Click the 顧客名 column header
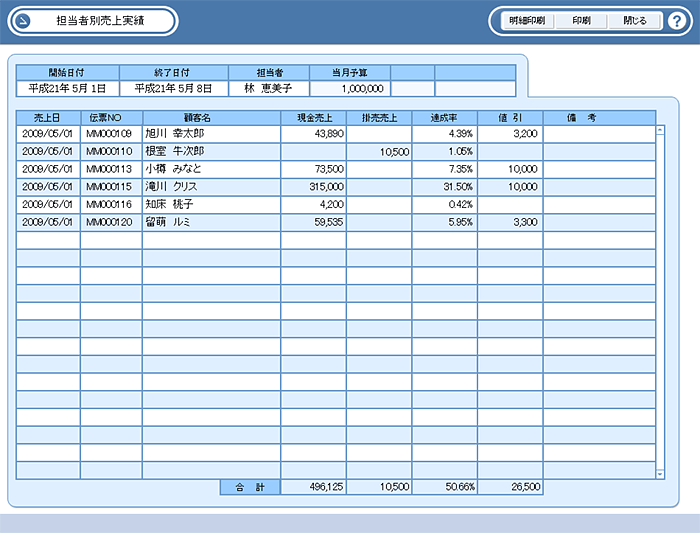700x533 pixels. pyautogui.click(x=211, y=117)
